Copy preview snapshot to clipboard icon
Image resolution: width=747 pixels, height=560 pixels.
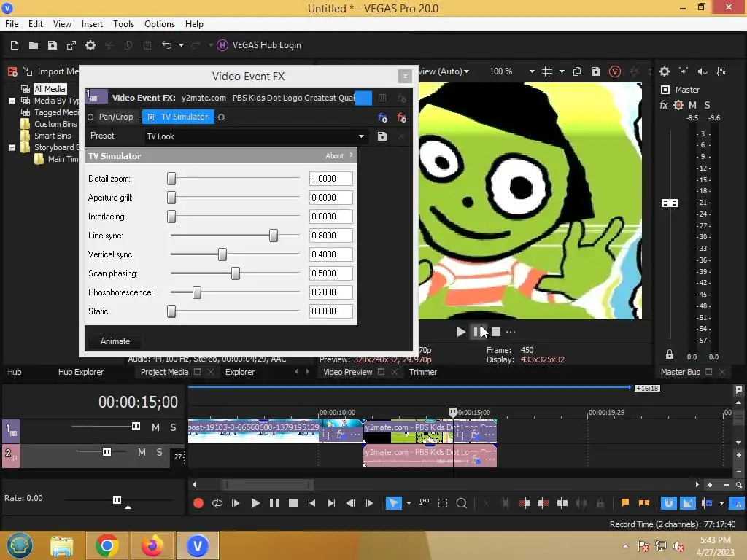[x=577, y=71]
